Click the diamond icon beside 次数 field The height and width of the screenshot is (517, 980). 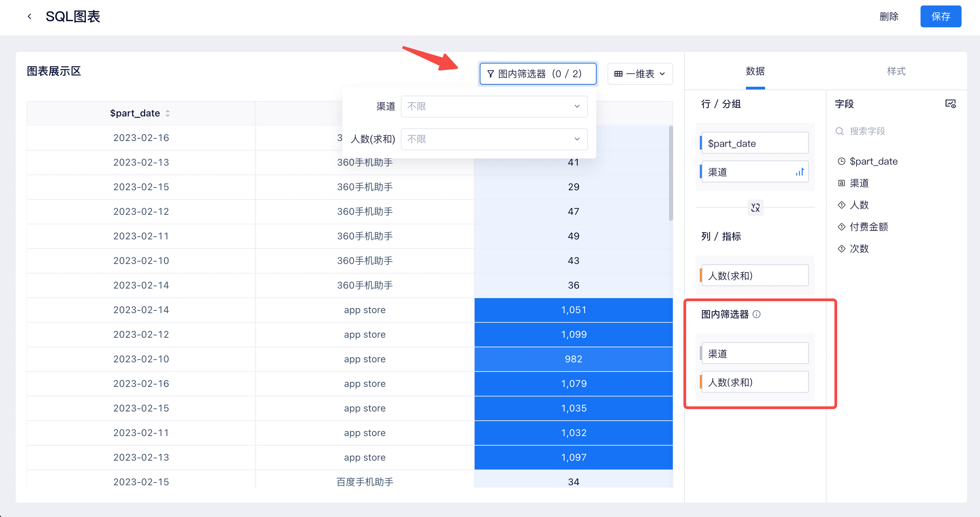[842, 249]
